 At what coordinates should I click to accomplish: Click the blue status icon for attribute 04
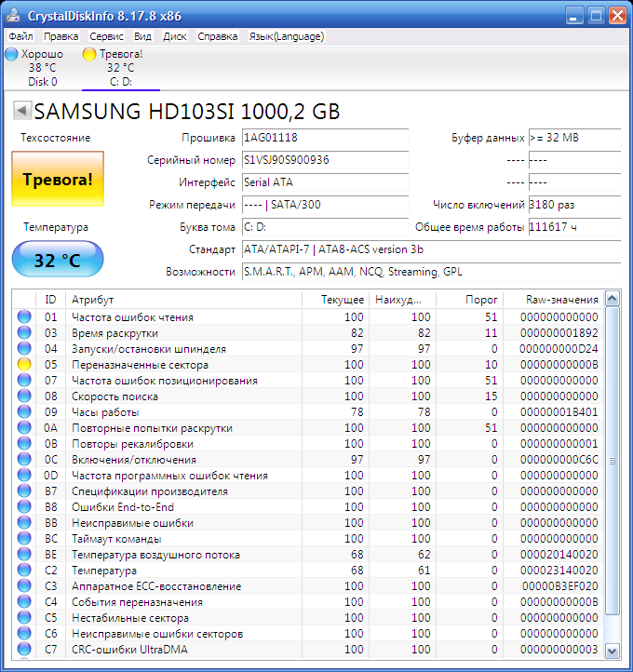(x=24, y=348)
